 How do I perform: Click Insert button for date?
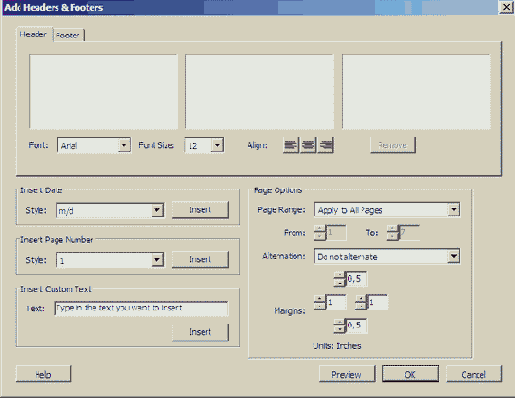200,210
